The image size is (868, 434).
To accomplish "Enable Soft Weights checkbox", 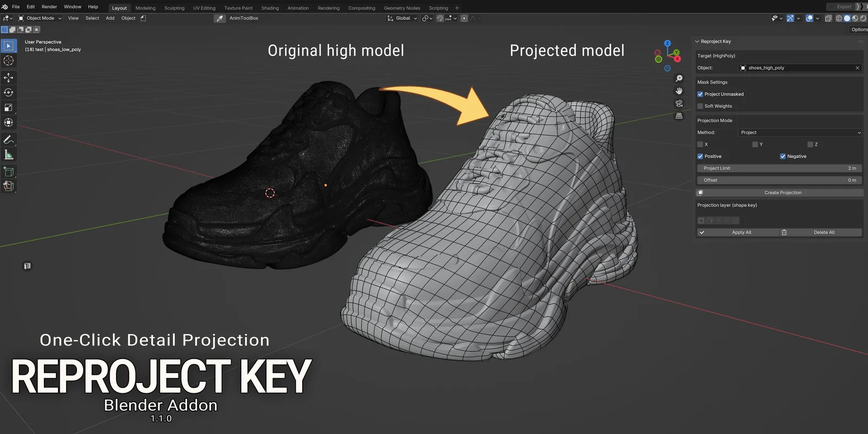I will [700, 106].
